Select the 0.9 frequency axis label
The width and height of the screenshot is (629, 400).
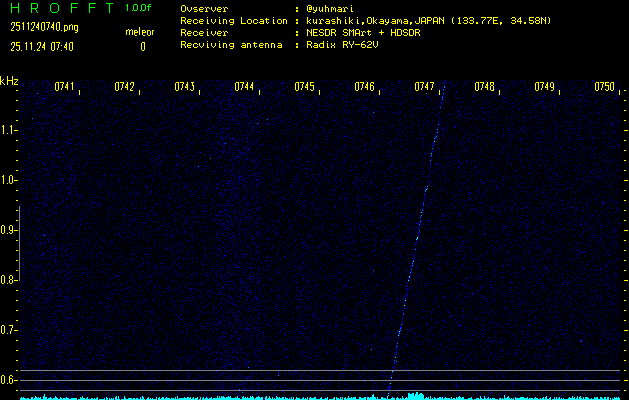tap(9, 230)
